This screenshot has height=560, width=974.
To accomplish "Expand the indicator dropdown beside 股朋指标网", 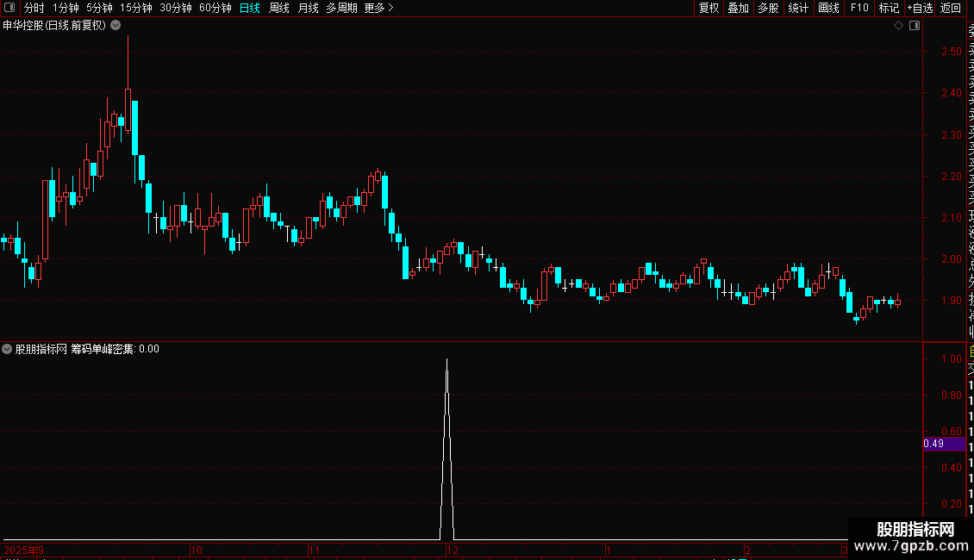I will pyautogui.click(x=7, y=349).
